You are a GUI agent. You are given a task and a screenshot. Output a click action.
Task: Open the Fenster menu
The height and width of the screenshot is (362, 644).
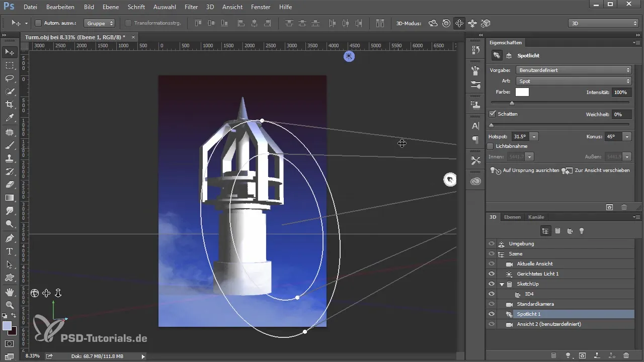[260, 7]
